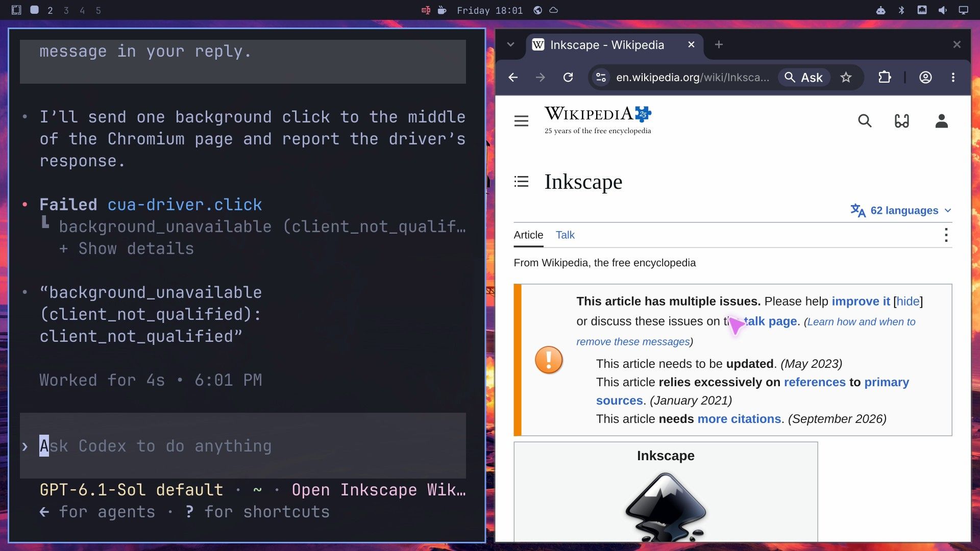Click the improve it link
Viewport: 980px width, 551px height.
click(x=861, y=302)
